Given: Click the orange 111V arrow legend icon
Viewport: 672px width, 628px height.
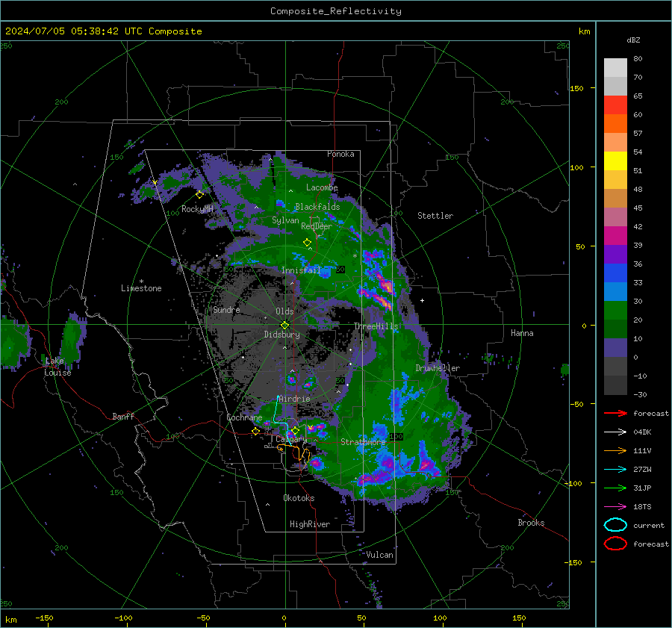Looking at the screenshot, I should tap(615, 450).
